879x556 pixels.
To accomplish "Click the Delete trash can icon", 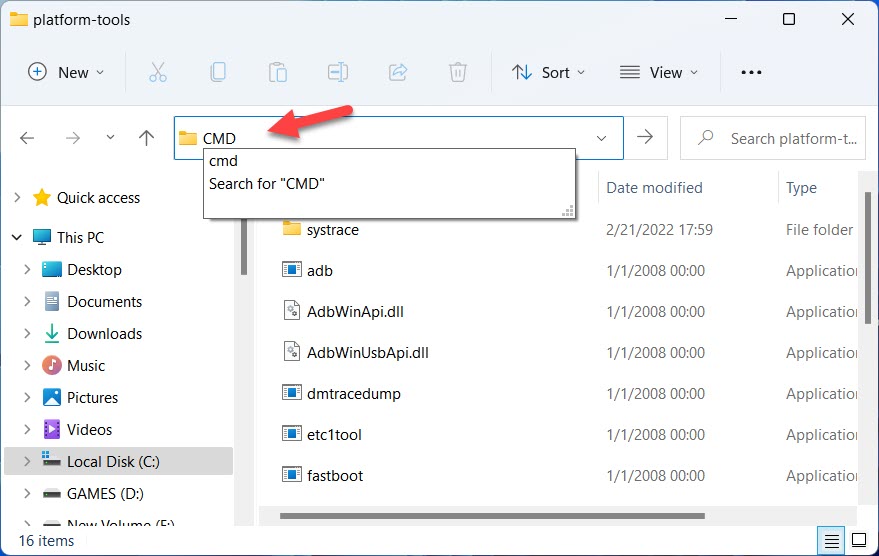I will 457,72.
